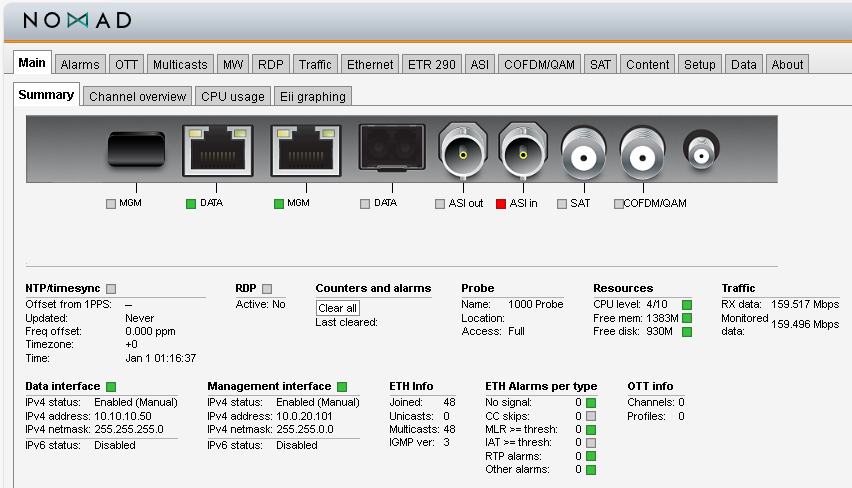Open the COFDM/QAM tab
852x488 pixels.
coord(539,64)
